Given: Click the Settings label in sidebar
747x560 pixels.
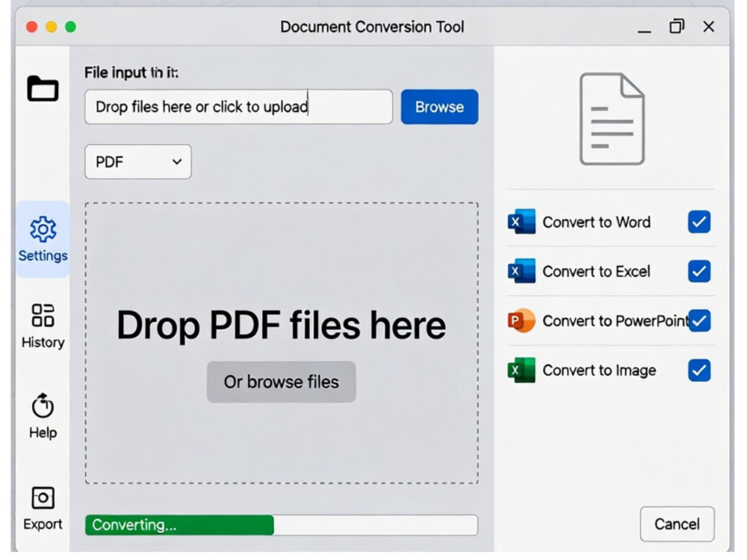Looking at the screenshot, I should point(43,255).
